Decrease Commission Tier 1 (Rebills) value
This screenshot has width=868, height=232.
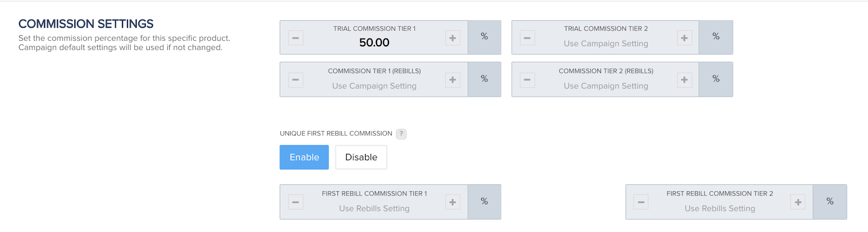pyautogui.click(x=296, y=80)
